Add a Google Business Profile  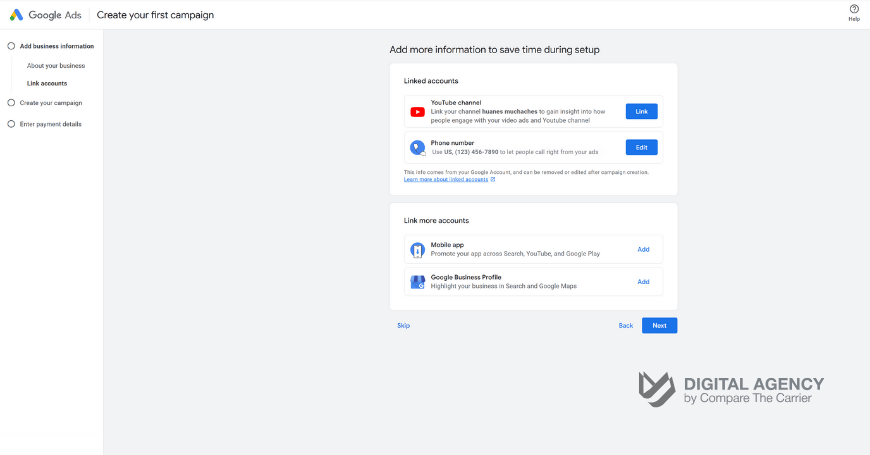pos(643,282)
